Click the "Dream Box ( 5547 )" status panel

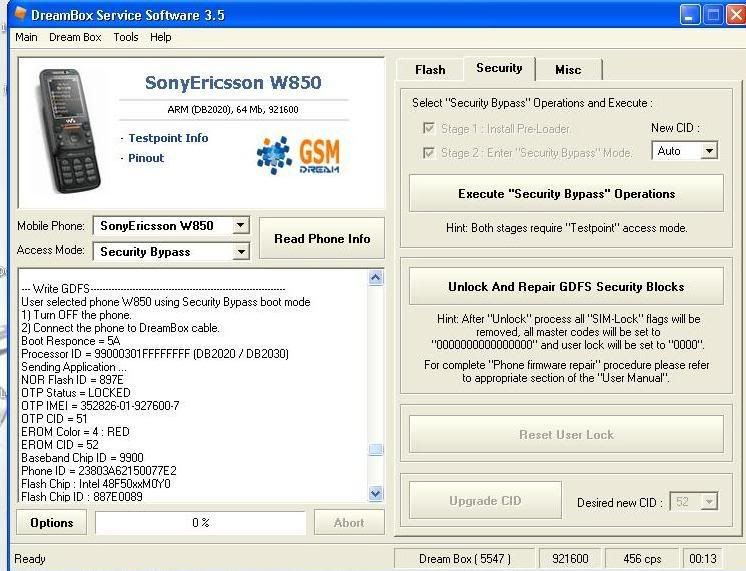click(x=464, y=559)
